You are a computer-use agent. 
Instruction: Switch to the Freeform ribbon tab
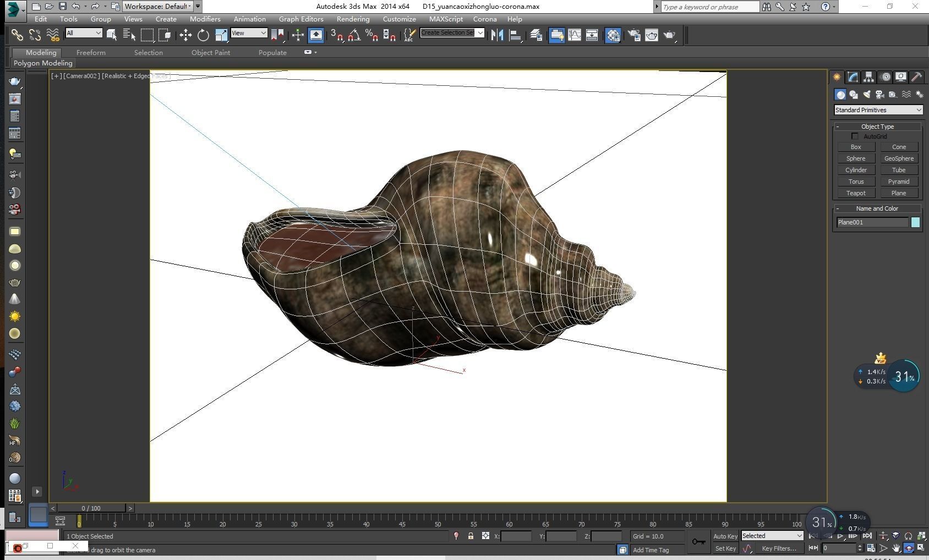(x=91, y=52)
